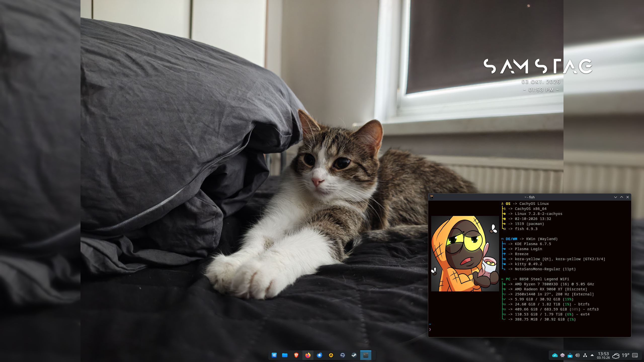The image size is (644, 362).
Task: Select the active terminal taskbar entry
Action: pos(366,355)
